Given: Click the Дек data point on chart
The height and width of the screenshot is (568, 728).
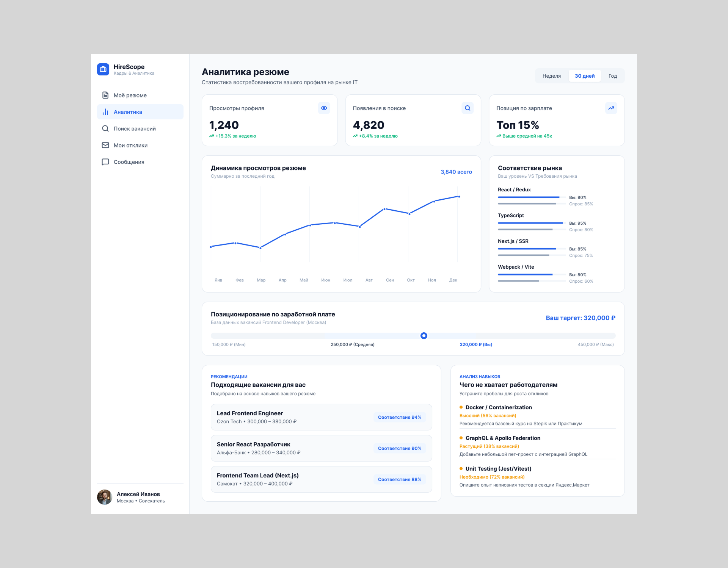Looking at the screenshot, I should [459, 197].
